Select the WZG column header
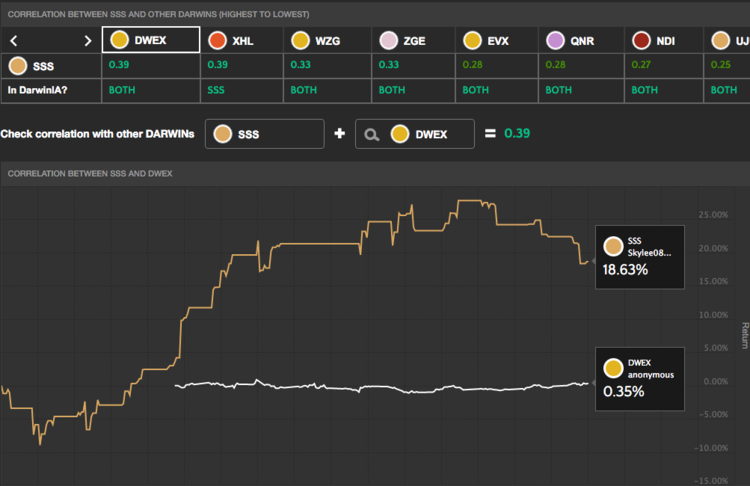The height and width of the screenshot is (486, 750). 327,40
